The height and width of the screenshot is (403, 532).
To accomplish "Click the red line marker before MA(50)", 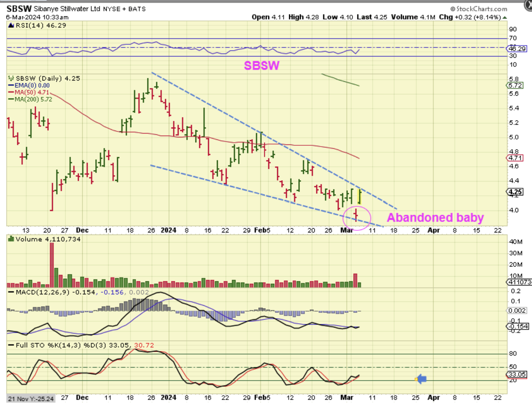I will click(11, 92).
